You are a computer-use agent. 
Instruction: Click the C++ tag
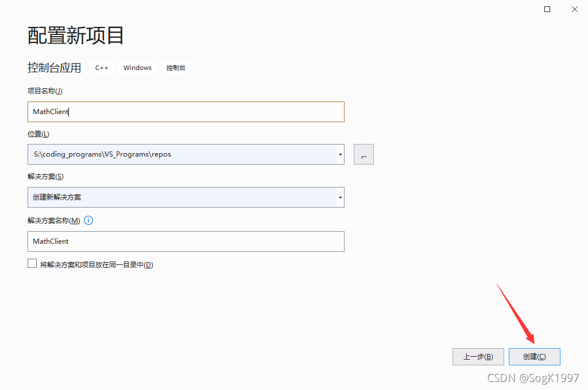coord(102,68)
